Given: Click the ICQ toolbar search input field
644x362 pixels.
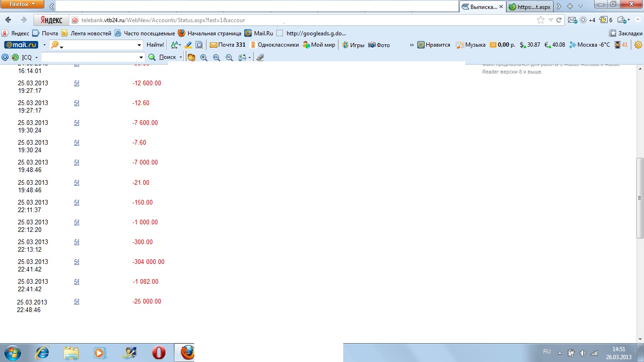Looking at the screenshot, I should (89, 58).
